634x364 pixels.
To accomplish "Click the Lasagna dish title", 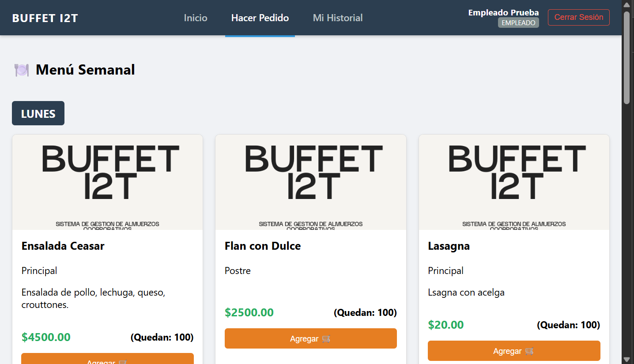I will (x=449, y=246).
